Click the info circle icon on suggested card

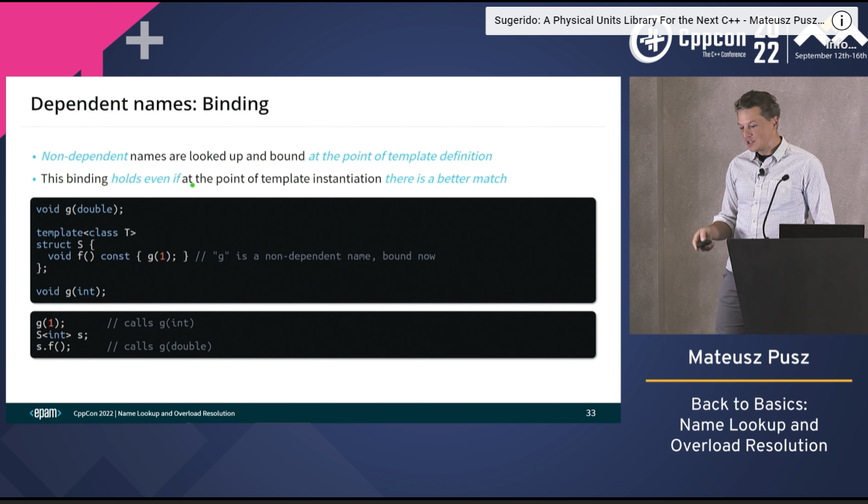click(841, 21)
